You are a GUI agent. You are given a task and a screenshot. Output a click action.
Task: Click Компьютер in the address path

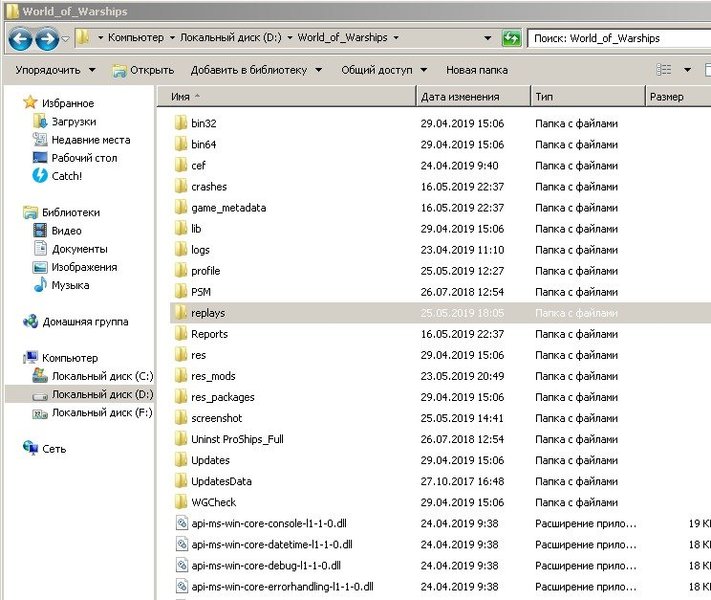pyautogui.click(x=136, y=37)
